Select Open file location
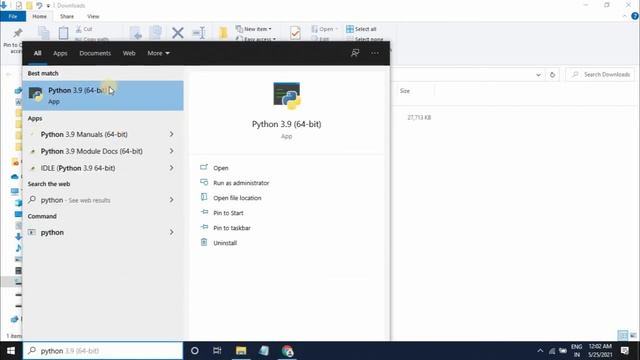This screenshot has height=360, width=640. coord(237,198)
